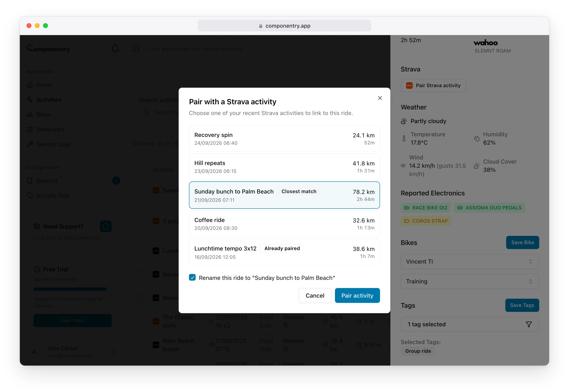The width and height of the screenshot is (569, 392).
Task: Click the Alex Carter avatar
Action: point(34,352)
